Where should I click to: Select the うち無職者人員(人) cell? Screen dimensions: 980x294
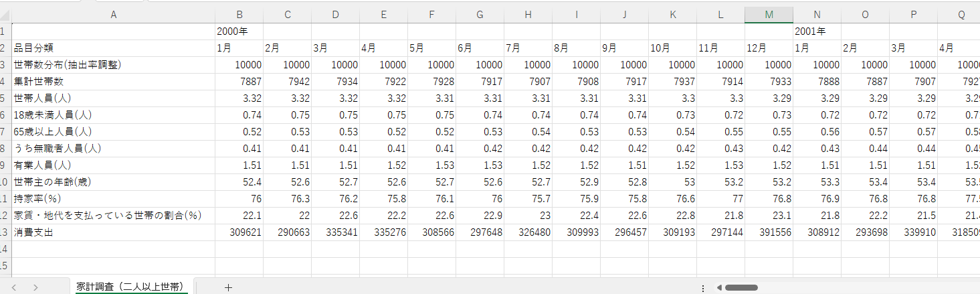pyautogui.click(x=113, y=149)
